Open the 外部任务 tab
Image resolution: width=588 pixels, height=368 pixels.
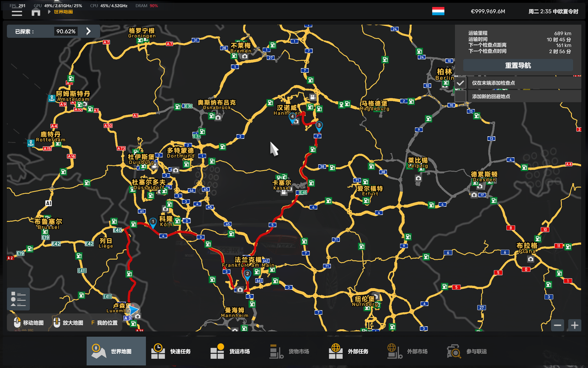click(353, 351)
